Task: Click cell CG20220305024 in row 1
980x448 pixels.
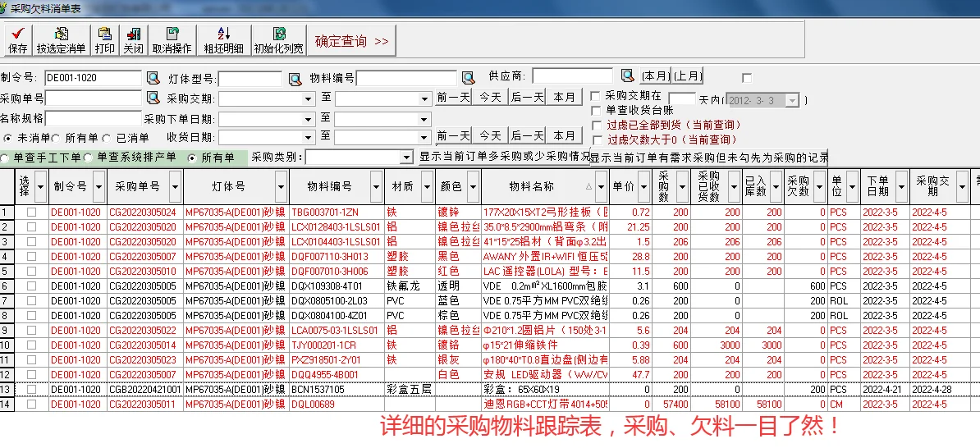Action: (x=145, y=213)
